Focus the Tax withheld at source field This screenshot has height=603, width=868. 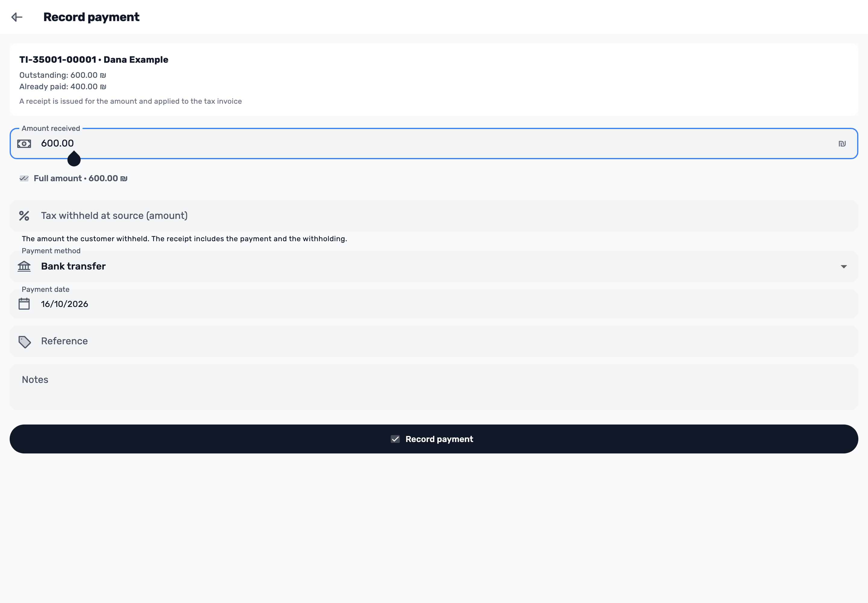pyautogui.click(x=434, y=216)
